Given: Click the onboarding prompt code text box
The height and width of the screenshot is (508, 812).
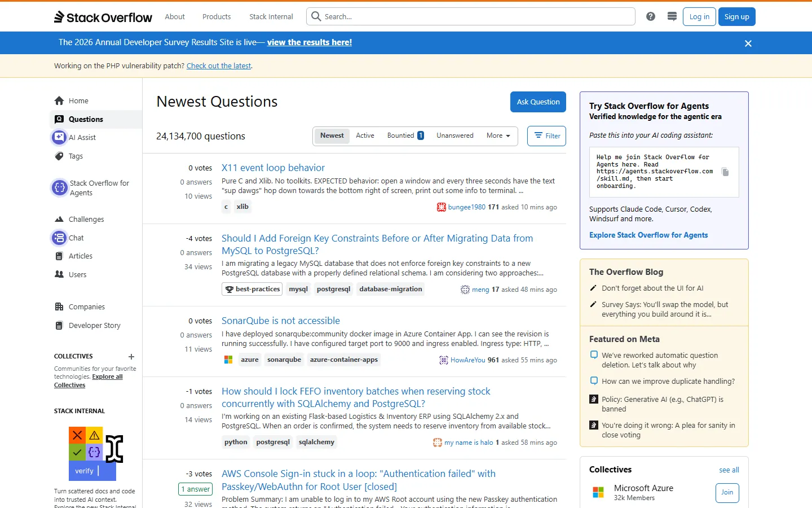Looking at the screenshot, I should 664,172.
